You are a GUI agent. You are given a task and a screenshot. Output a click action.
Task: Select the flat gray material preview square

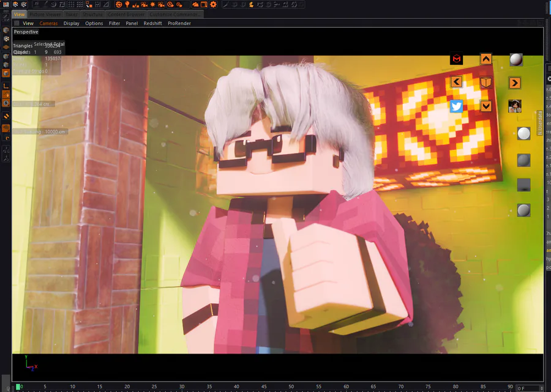coord(523,185)
